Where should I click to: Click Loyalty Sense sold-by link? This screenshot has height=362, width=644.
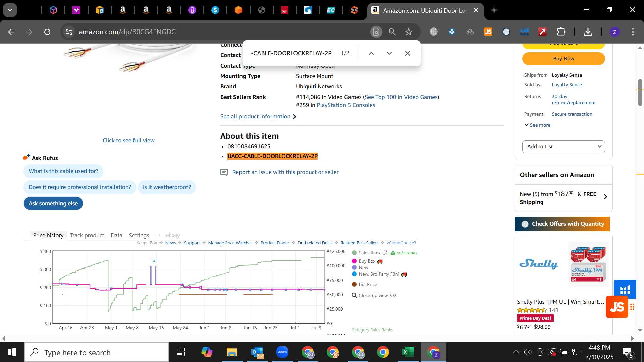pos(567,85)
